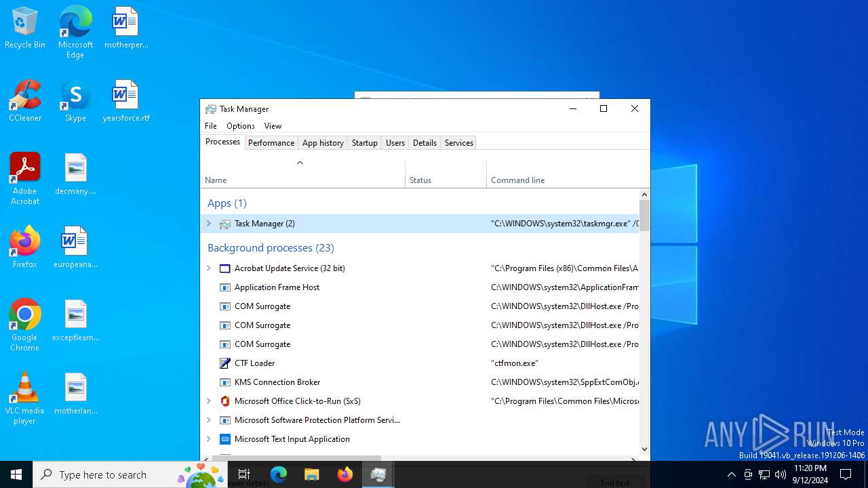Open Google Chrome desktop shortcut
The image size is (868, 488).
click(25, 325)
